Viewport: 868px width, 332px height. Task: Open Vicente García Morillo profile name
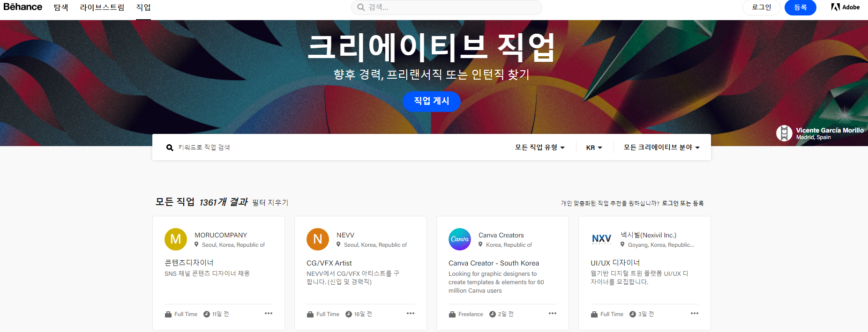pos(830,130)
